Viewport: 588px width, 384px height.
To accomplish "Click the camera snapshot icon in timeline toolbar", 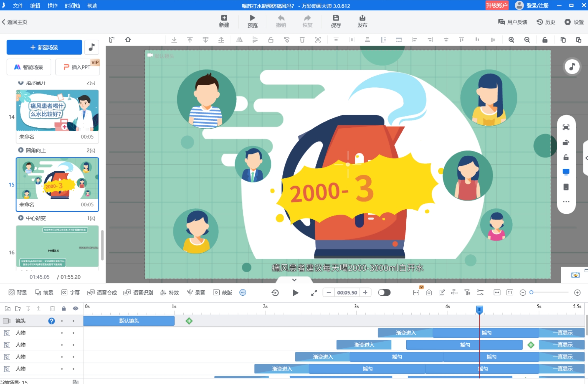I will (429, 292).
